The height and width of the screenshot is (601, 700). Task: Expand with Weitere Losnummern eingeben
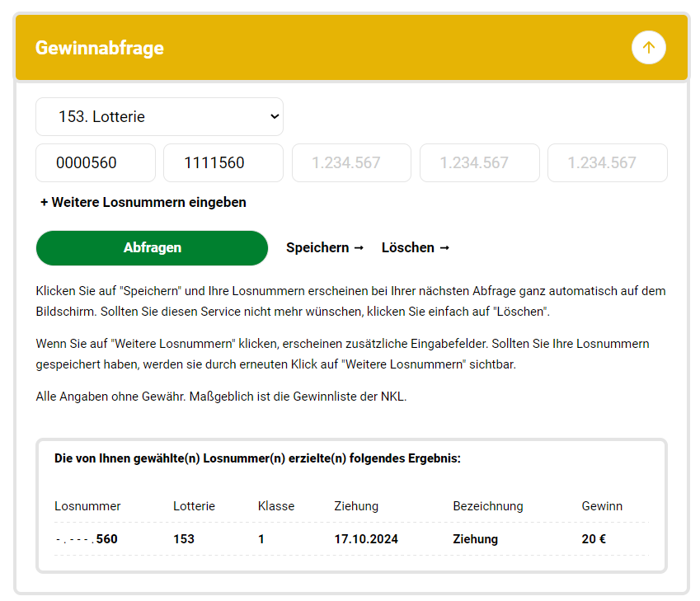click(x=143, y=202)
